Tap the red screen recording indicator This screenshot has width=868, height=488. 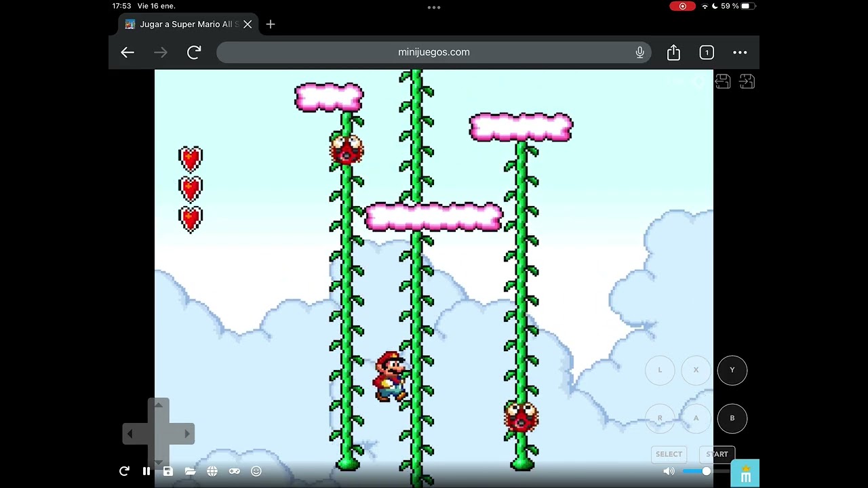[x=682, y=6]
